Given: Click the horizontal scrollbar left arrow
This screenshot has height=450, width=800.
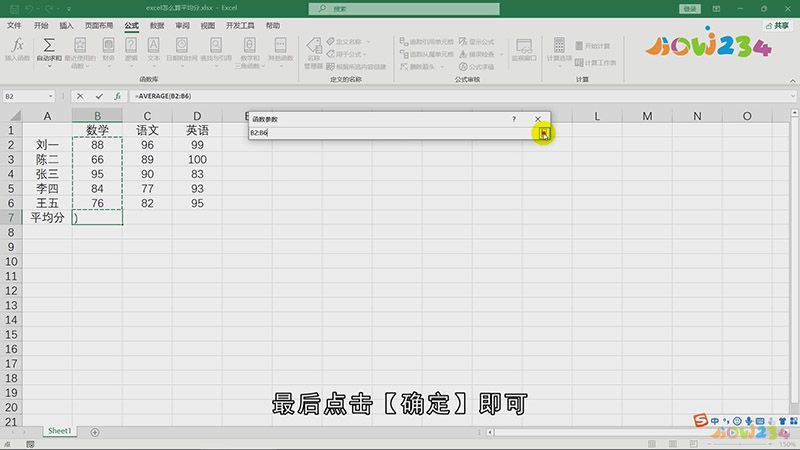Looking at the screenshot, I should pyautogui.click(x=490, y=432).
